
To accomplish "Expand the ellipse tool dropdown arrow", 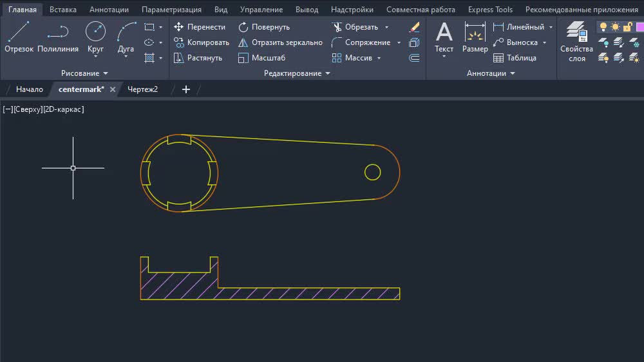I will coord(160,43).
